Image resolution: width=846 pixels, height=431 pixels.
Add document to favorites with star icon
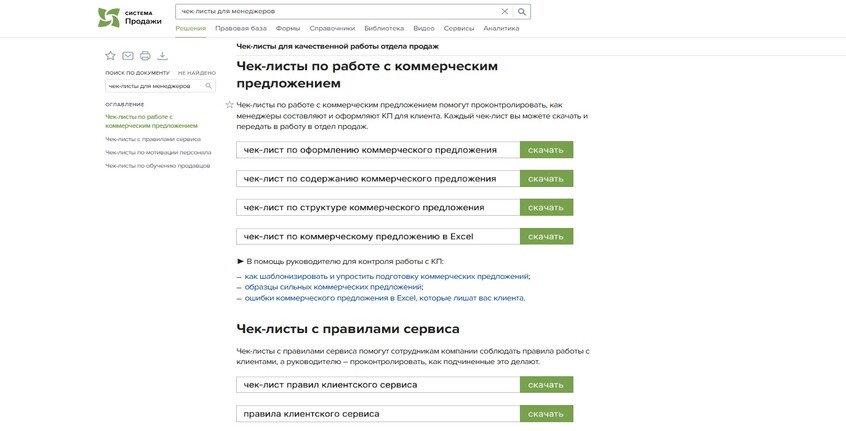(111, 56)
